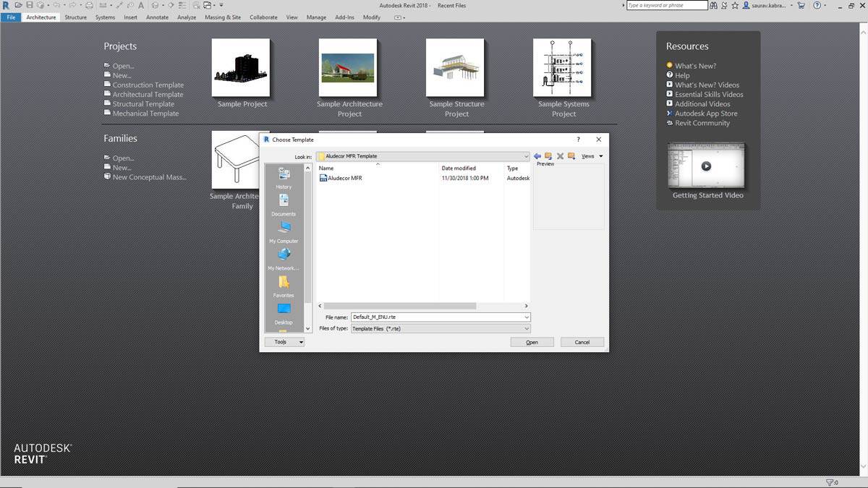Open Essential Skills Videos link
Viewport: 868px width, 488px height.
click(x=709, y=94)
